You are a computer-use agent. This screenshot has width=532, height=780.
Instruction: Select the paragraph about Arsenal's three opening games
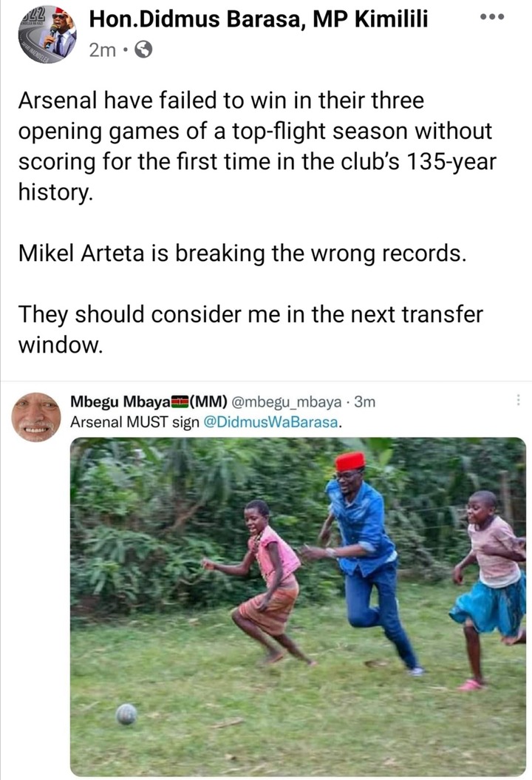pyautogui.click(x=258, y=146)
